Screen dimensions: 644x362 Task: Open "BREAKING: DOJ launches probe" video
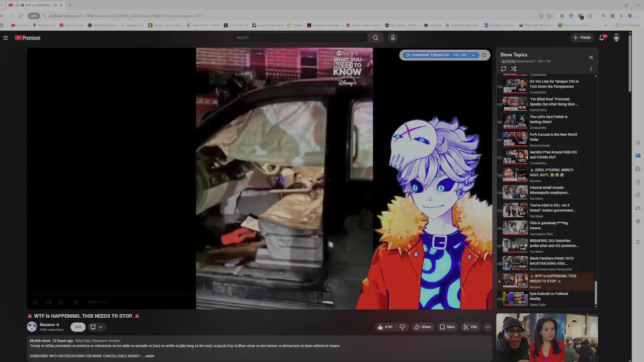pos(546,245)
